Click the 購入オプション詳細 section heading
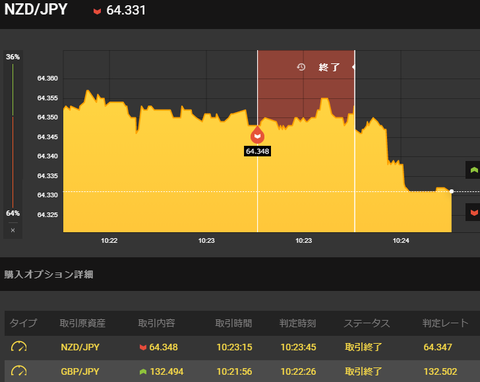480x382 pixels. point(49,274)
